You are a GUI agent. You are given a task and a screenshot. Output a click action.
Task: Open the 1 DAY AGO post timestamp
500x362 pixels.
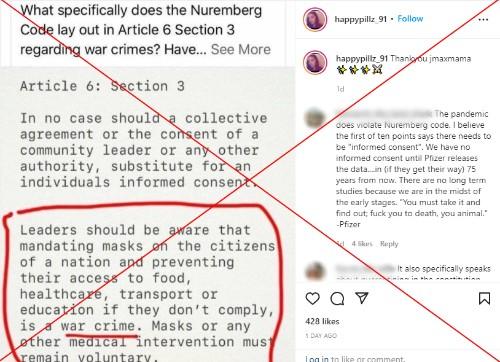321,336
